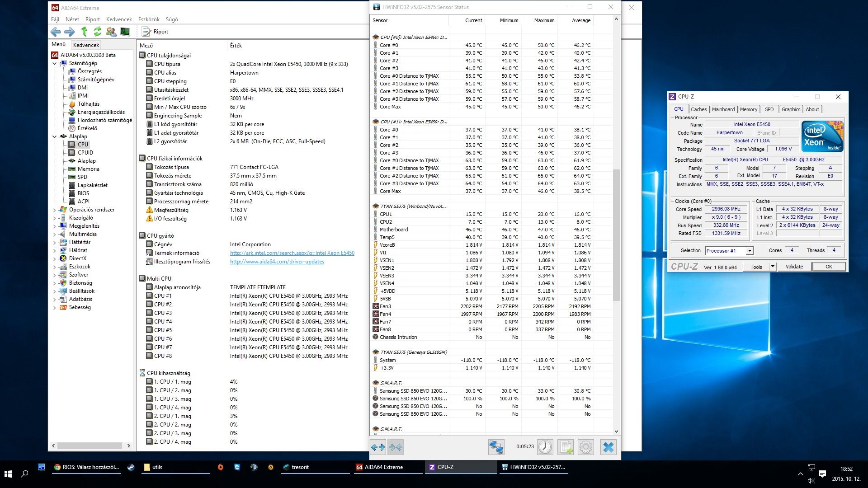This screenshot has width=868, height=488.
Task: Open taskbar search magnifier
Action: tap(25, 474)
